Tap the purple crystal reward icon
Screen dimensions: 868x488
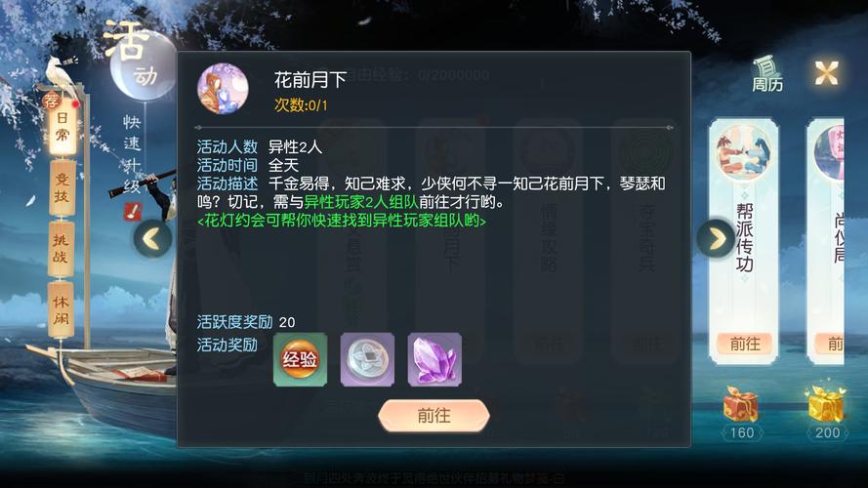(434, 359)
